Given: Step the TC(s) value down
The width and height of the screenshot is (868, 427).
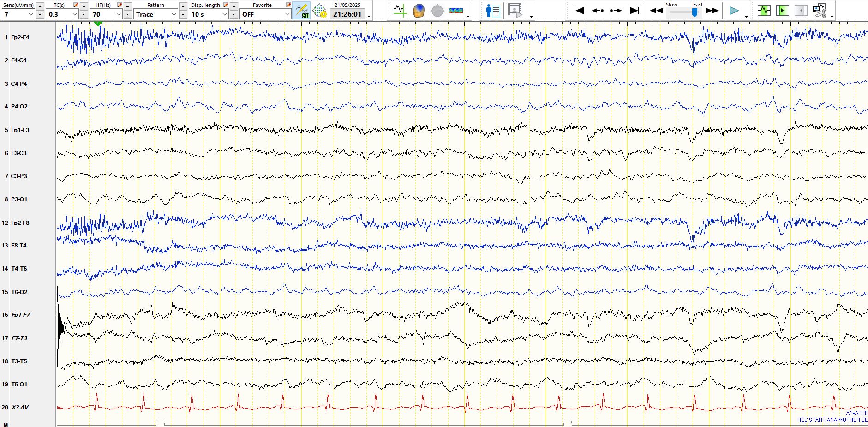Looking at the screenshot, I should pos(84,14).
